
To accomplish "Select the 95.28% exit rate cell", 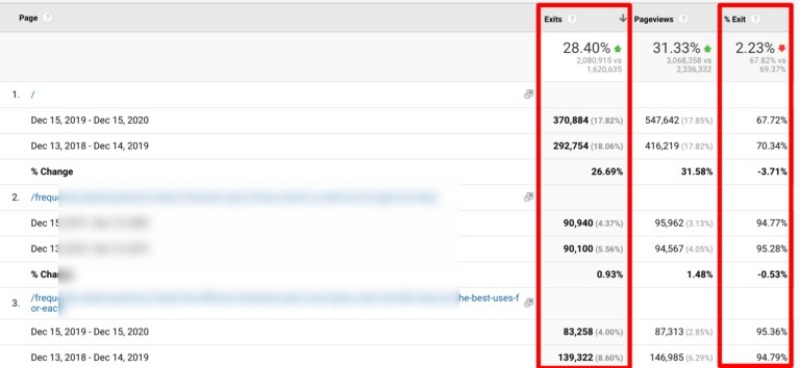I will pyautogui.click(x=771, y=249).
